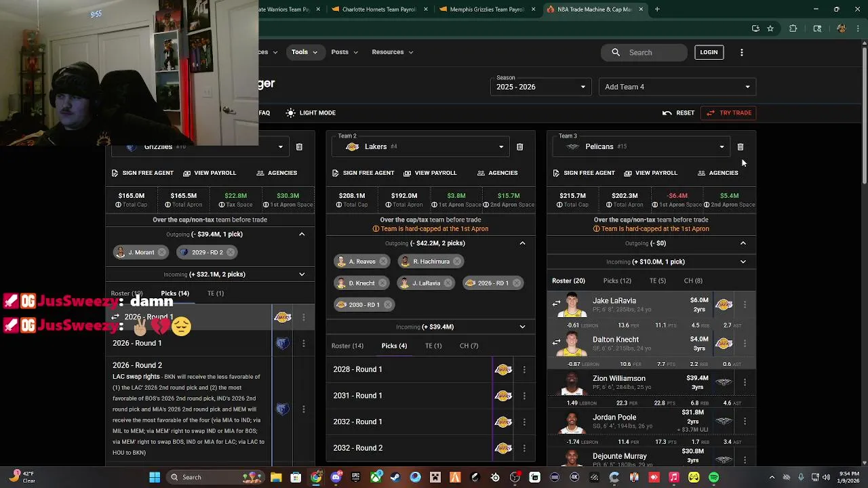Click the LOGIN button
Viewport: 868px width, 488px height.
(709, 52)
